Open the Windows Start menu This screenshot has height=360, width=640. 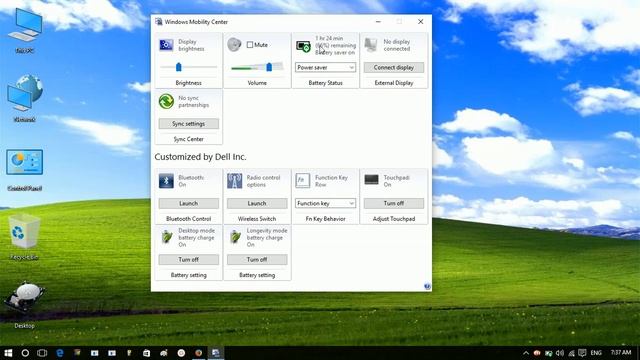pyautogui.click(x=8, y=353)
